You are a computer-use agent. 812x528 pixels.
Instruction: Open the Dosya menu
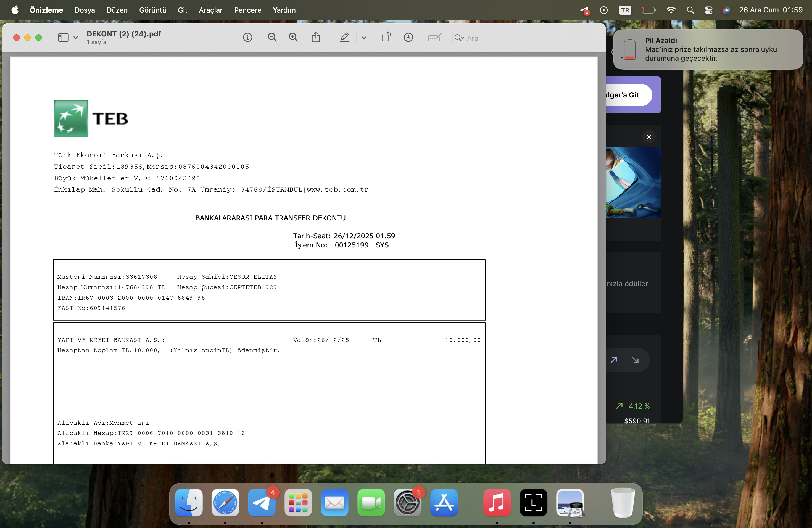point(85,10)
